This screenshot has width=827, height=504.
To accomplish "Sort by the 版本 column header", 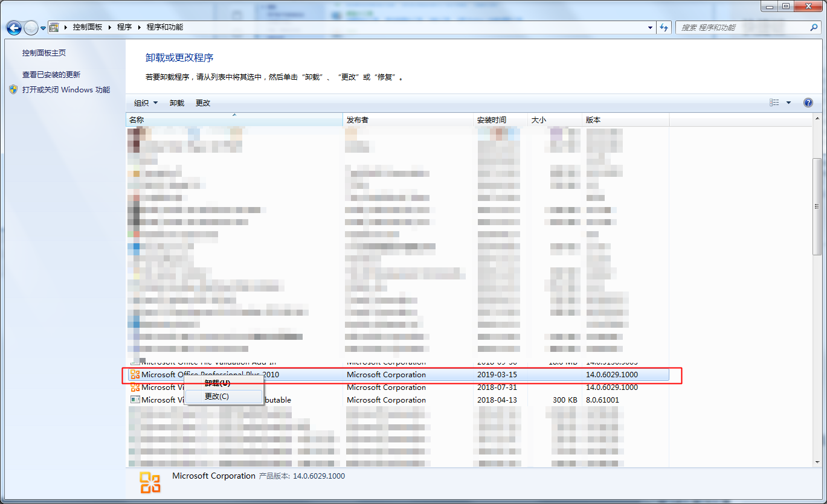I will [625, 120].
